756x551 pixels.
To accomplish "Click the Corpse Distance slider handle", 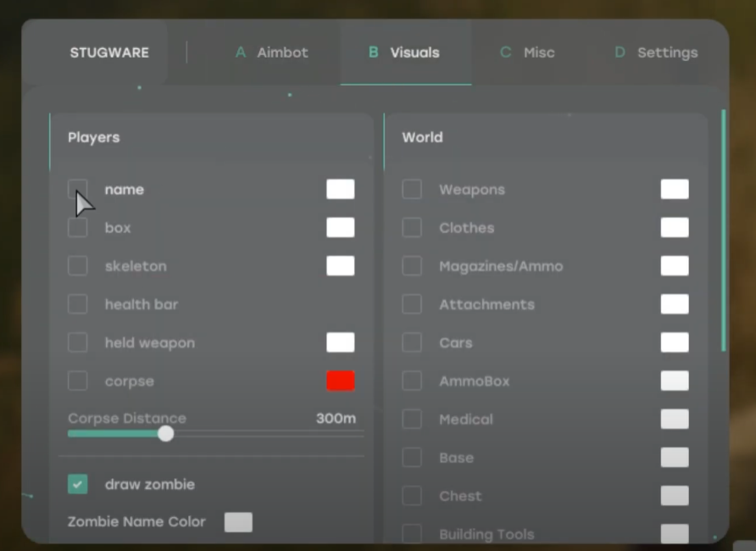I will click(x=166, y=434).
